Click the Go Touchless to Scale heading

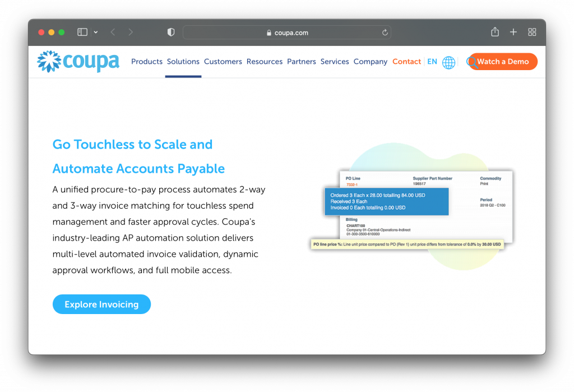(x=138, y=156)
